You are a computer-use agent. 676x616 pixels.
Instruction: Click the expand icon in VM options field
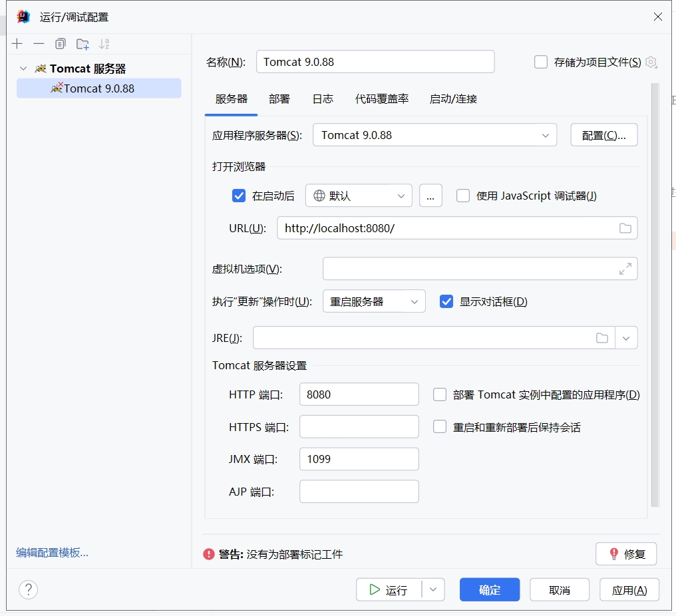pos(625,269)
